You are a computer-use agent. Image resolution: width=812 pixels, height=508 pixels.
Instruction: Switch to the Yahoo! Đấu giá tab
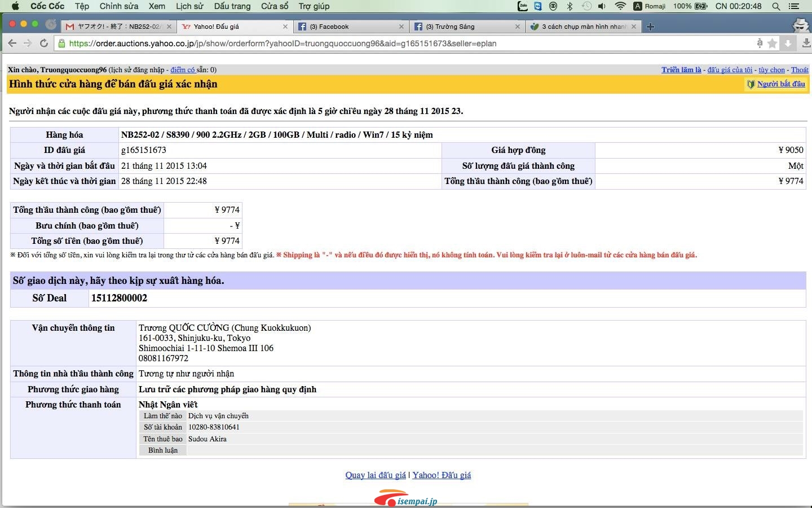(x=234, y=27)
